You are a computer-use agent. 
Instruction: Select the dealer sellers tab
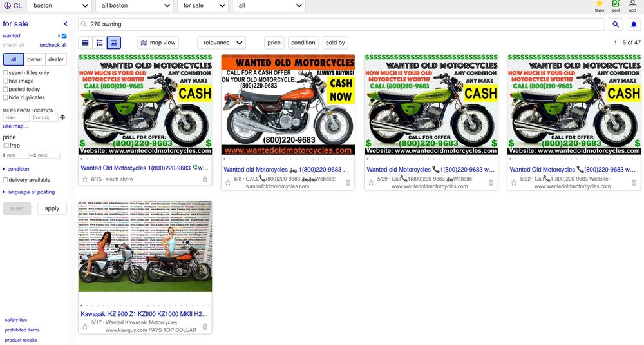coord(56,59)
